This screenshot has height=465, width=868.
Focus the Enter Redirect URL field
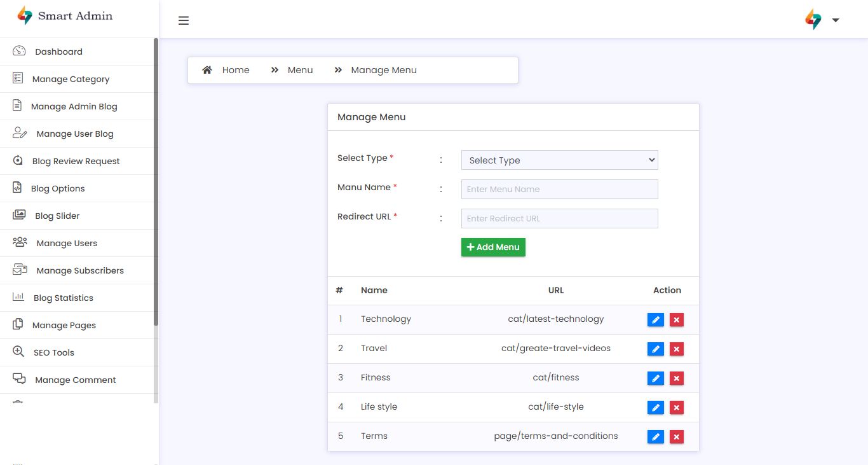coord(559,218)
